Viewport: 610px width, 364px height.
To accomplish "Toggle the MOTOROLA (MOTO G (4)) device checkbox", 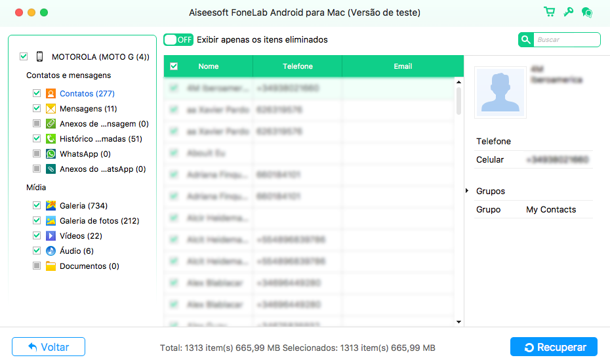I will click(x=24, y=57).
